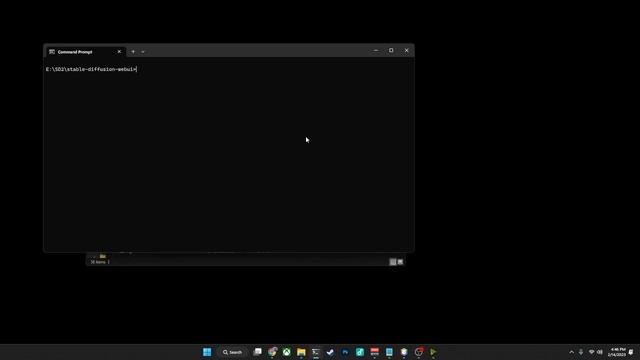Screen dimensions: 640x360
Task: Maximize the Command Prompt window
Action: point(391,51)
